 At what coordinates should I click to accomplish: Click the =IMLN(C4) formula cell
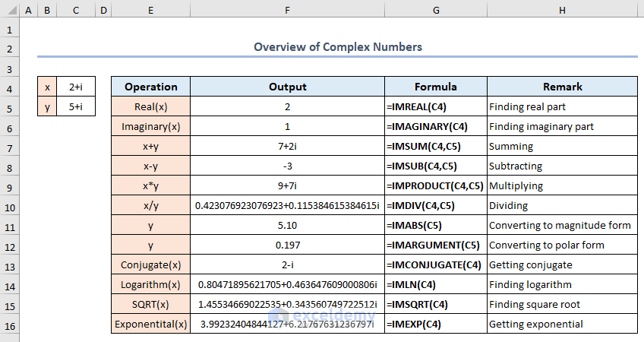pos(436,284)
